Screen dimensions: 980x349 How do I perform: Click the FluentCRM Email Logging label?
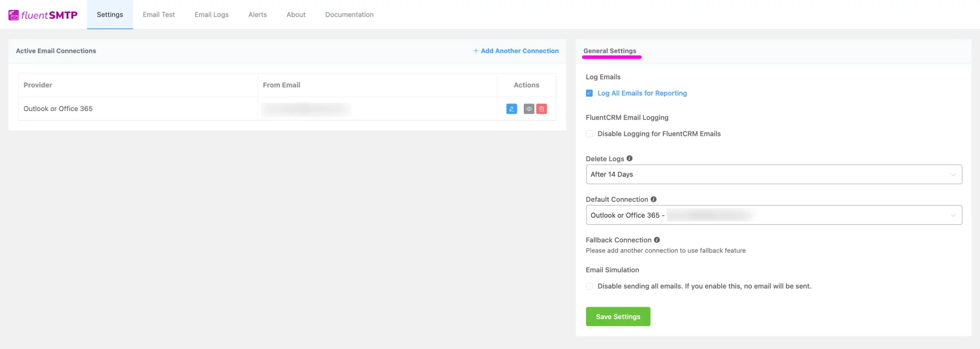pos(627,118)
